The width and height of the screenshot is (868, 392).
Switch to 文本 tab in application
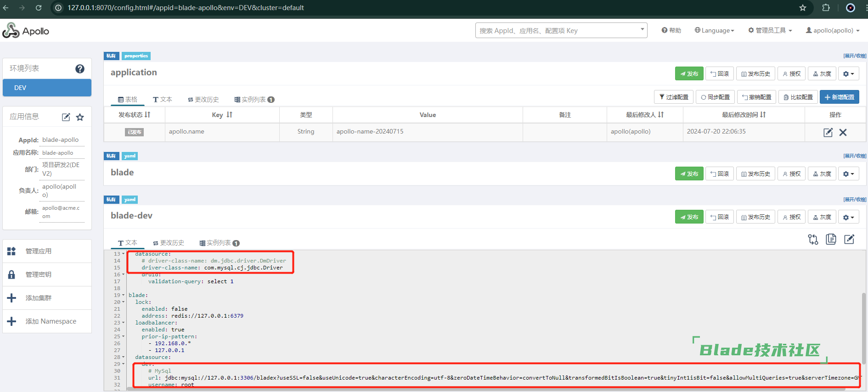point(163,99)
